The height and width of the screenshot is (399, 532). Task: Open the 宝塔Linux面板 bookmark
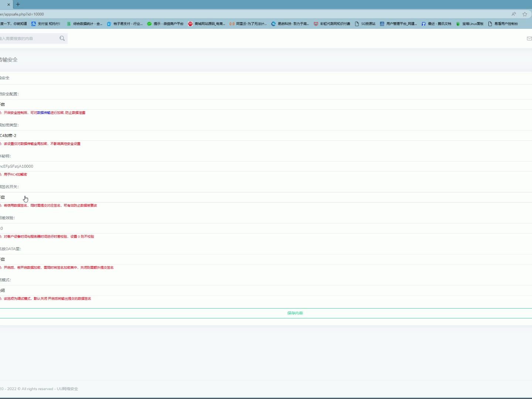click(x=470, y=24)
